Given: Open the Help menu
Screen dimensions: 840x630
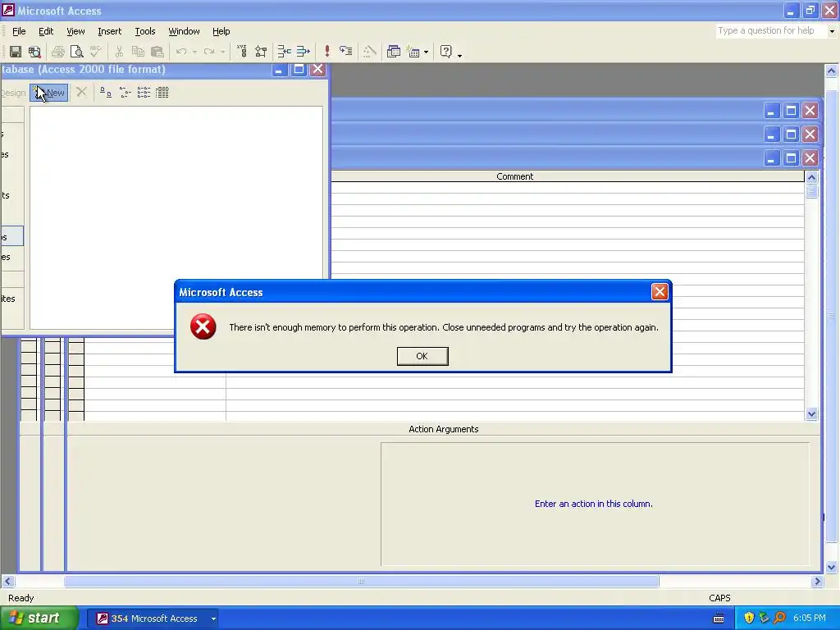Looking at the screenshot, I should click(x=221, y=31).
